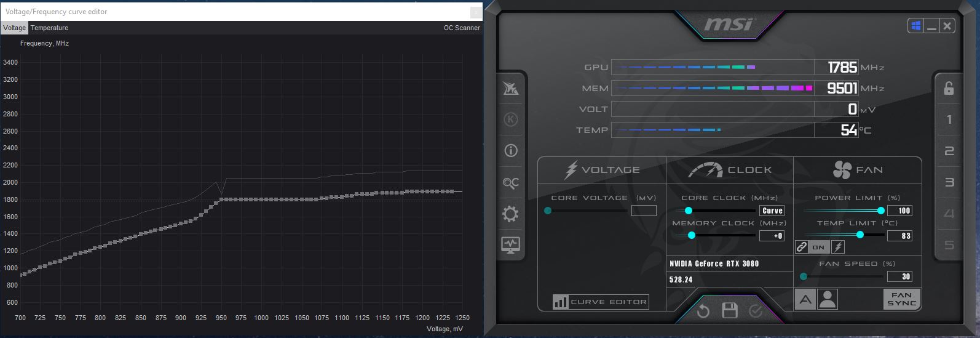980x338 pixels.
Task: Click the NVIDIA GeForce RTX 3080 label
Action: pyautogui.click(x=714, y=264)
